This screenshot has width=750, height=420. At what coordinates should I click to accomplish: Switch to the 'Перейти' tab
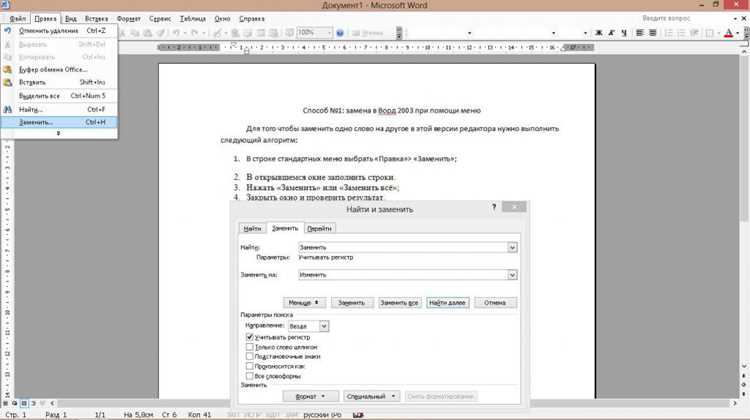[319, 229]
